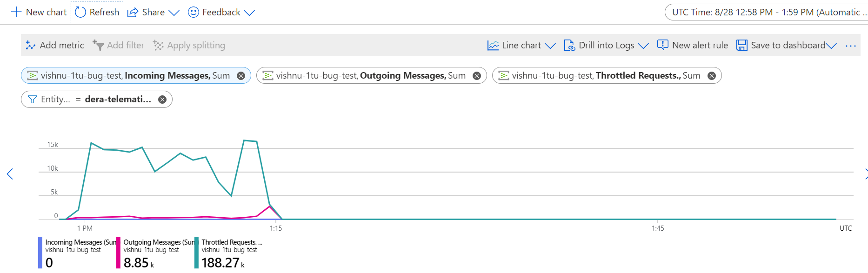Click the 1 PM time axis label

85,228
